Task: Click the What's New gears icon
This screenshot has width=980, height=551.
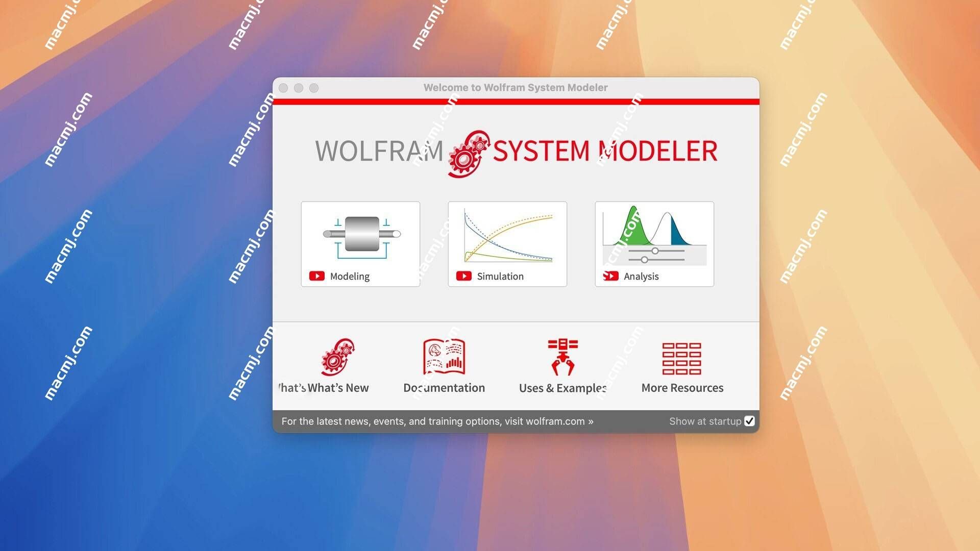Action: 337,356
